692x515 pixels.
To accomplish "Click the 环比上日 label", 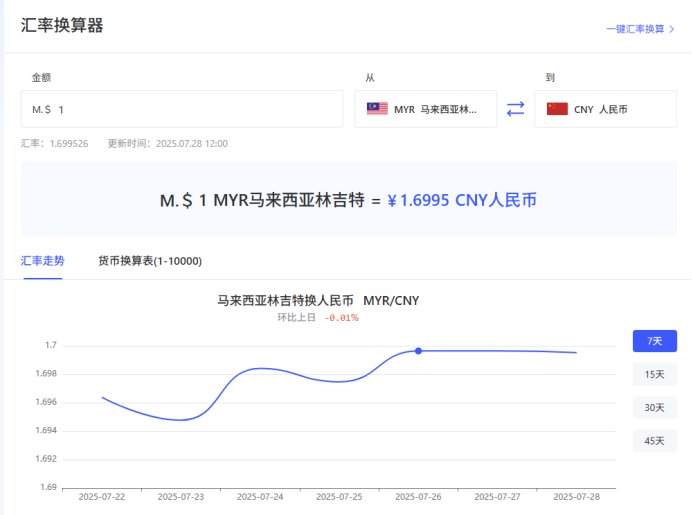I will pyautogui.click(x=297, y=317).
